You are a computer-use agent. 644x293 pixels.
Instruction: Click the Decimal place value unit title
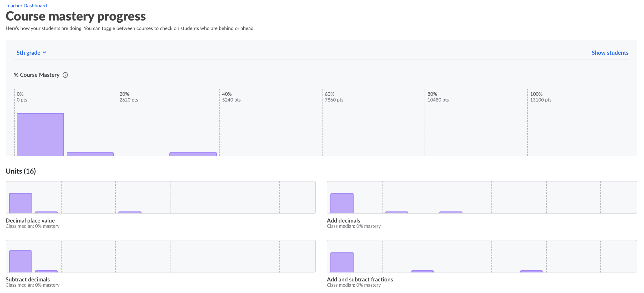click(30, 220)
